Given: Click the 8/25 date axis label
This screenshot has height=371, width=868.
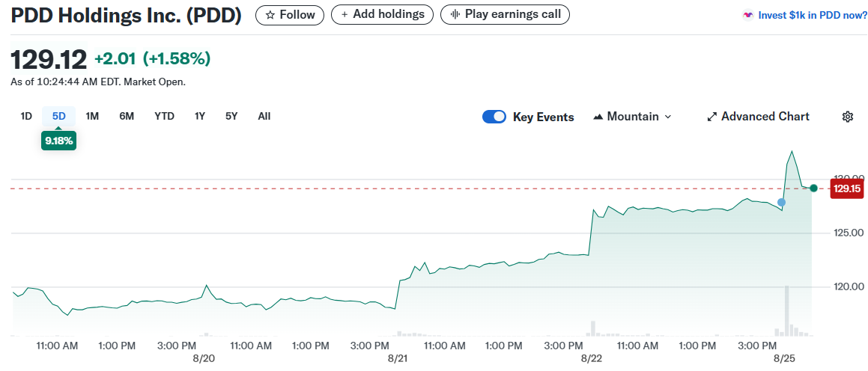Looking at the screenshot, I should coord(783,358).
